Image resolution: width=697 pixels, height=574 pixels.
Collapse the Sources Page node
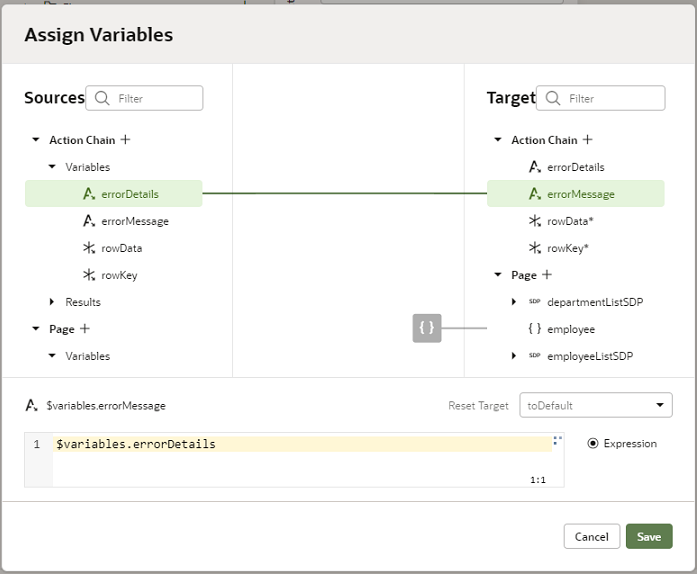tap(36, 329)
